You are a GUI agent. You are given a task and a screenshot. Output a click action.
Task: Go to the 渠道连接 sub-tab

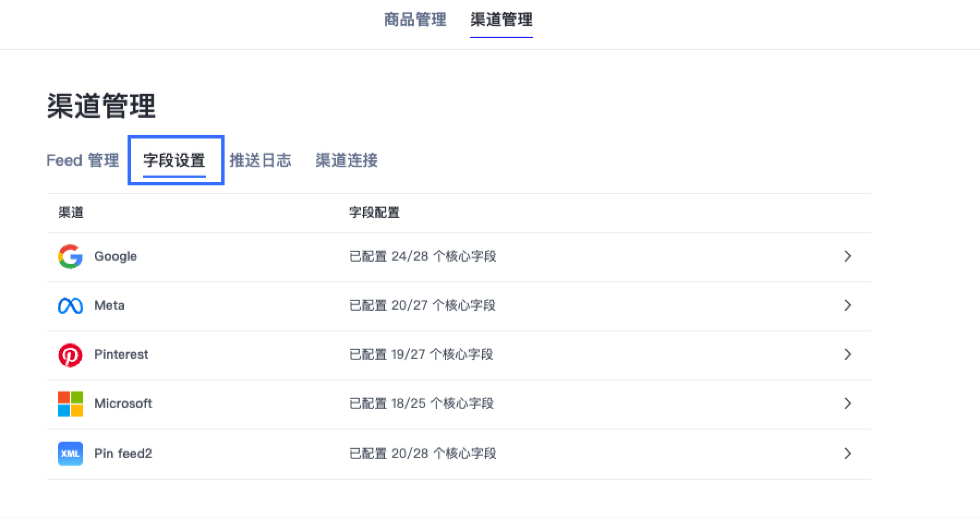[x=347, y=160]
